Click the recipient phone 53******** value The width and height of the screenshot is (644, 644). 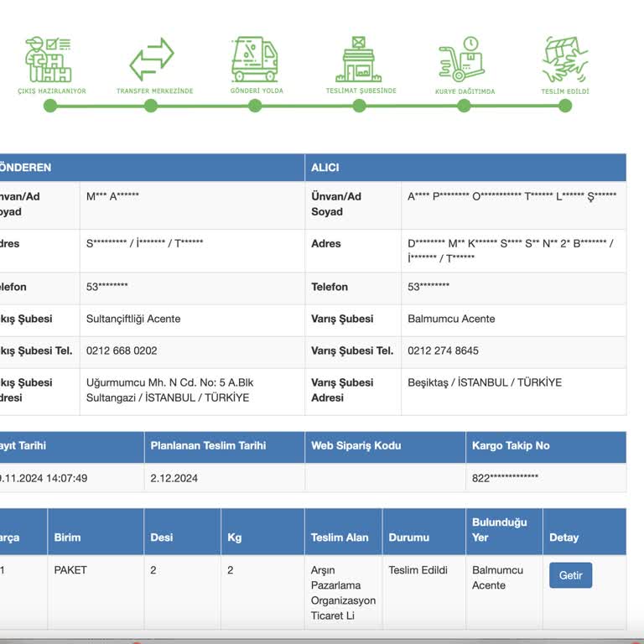coord(428,287)
